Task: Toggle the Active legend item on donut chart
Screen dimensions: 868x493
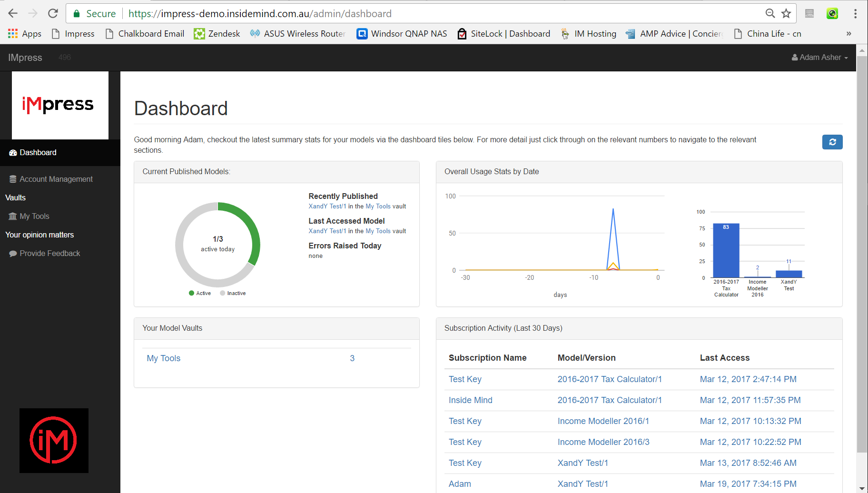Action: pyautogui.click(x=200, y=293)
